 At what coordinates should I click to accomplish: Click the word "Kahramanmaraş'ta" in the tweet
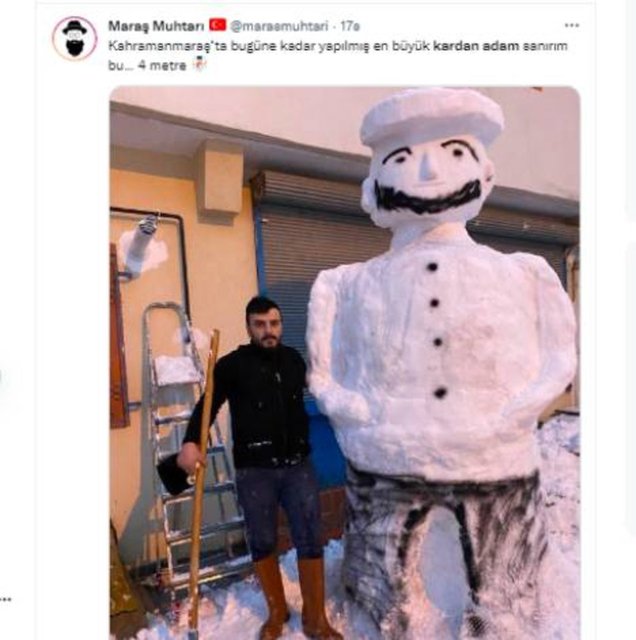click(x=158, y=45)
